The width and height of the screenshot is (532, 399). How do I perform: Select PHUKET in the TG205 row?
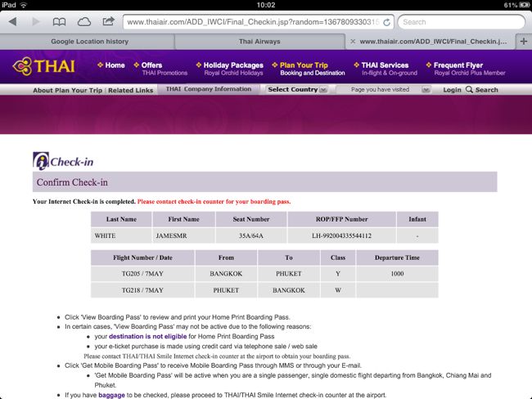coord(289,274)
